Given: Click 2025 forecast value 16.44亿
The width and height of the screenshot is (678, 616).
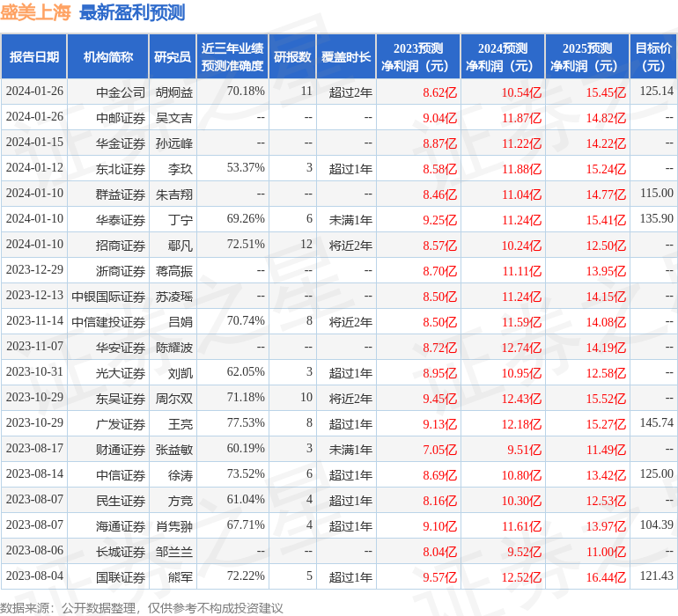Looking at the screenshot, I should click(606, 576).
